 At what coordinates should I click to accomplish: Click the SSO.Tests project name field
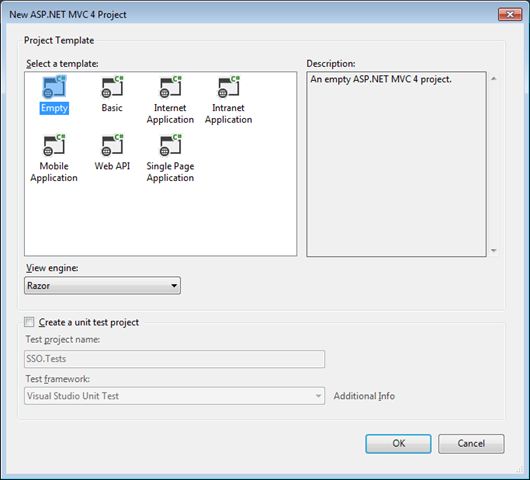[174, 359]
